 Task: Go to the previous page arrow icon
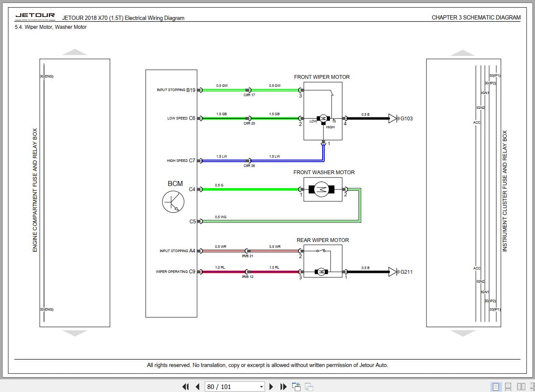pos(197,386)
